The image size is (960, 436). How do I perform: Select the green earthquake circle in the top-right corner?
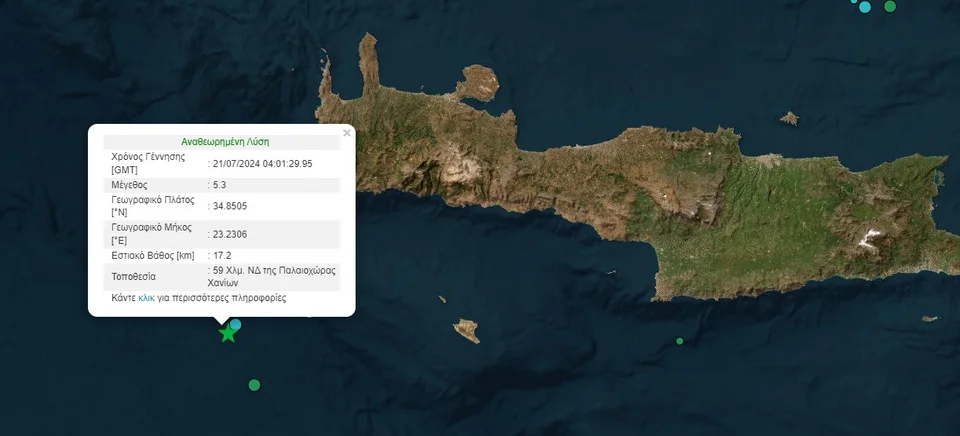point(890,6)
